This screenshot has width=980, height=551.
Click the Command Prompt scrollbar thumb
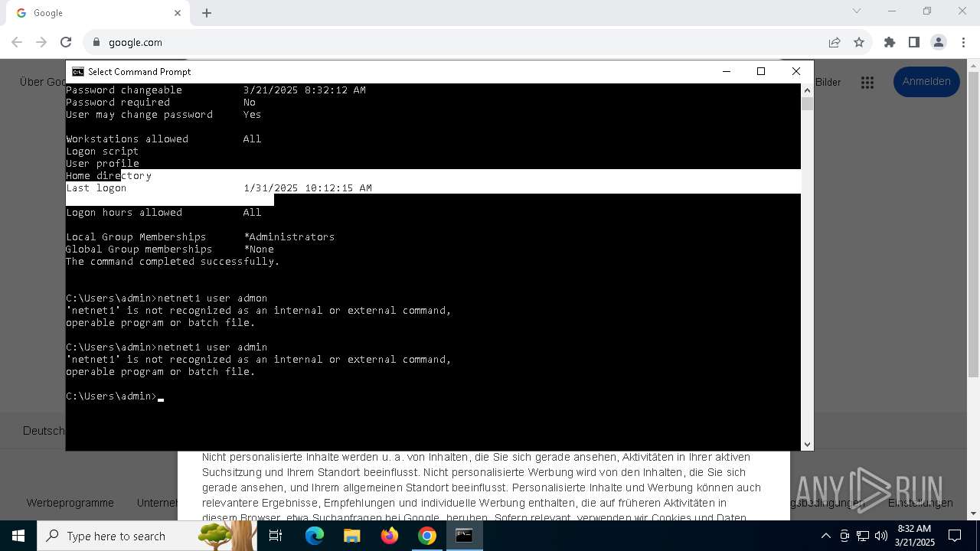[x=807, y=104]
